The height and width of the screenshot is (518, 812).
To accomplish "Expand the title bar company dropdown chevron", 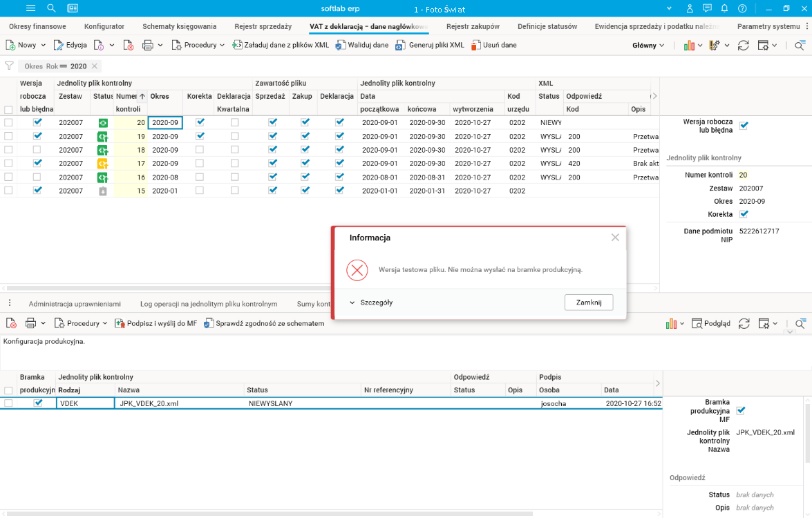I will (x=669, y=8).
